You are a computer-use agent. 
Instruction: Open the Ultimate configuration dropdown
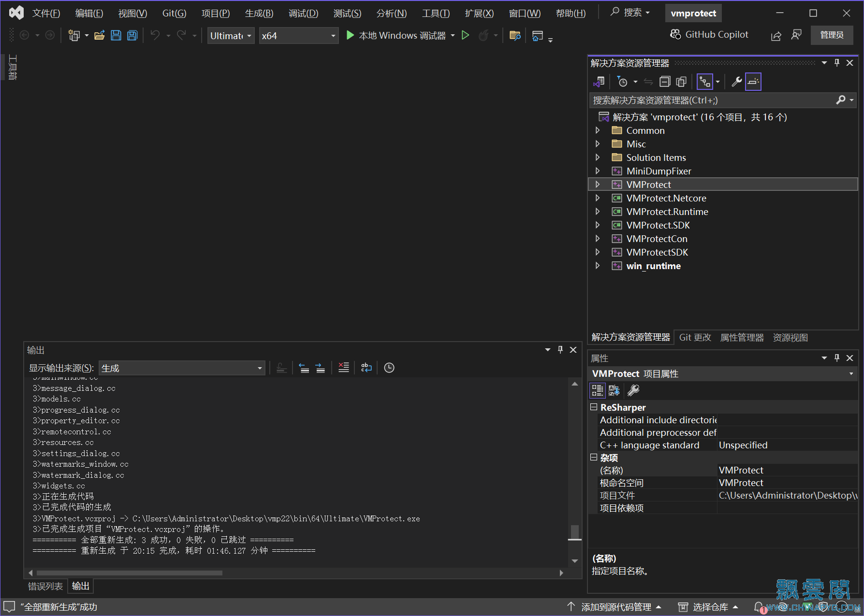(231, 36)
